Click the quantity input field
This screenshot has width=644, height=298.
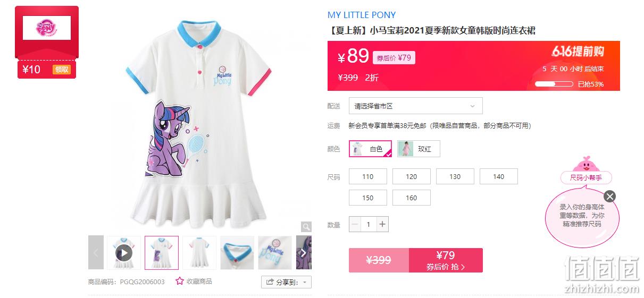(x=368, y=224)
